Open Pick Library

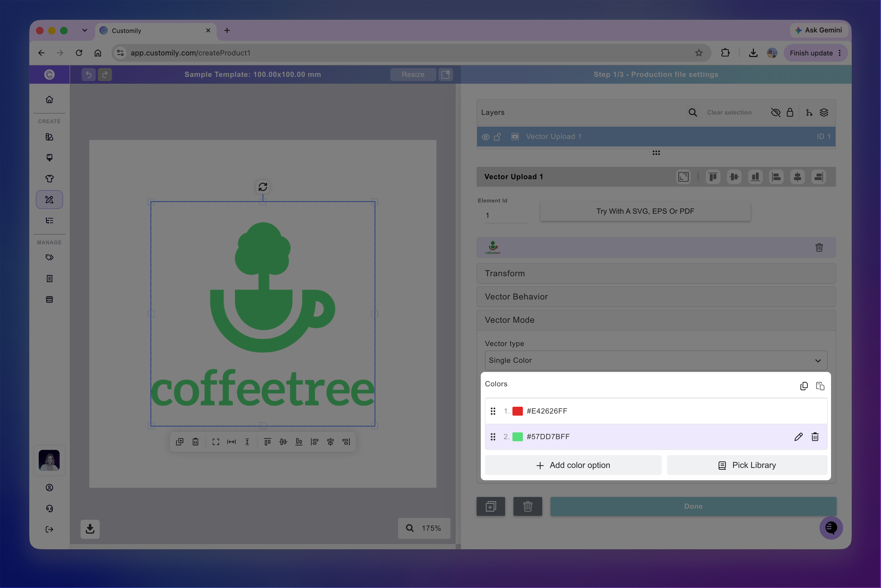point(747,465)
